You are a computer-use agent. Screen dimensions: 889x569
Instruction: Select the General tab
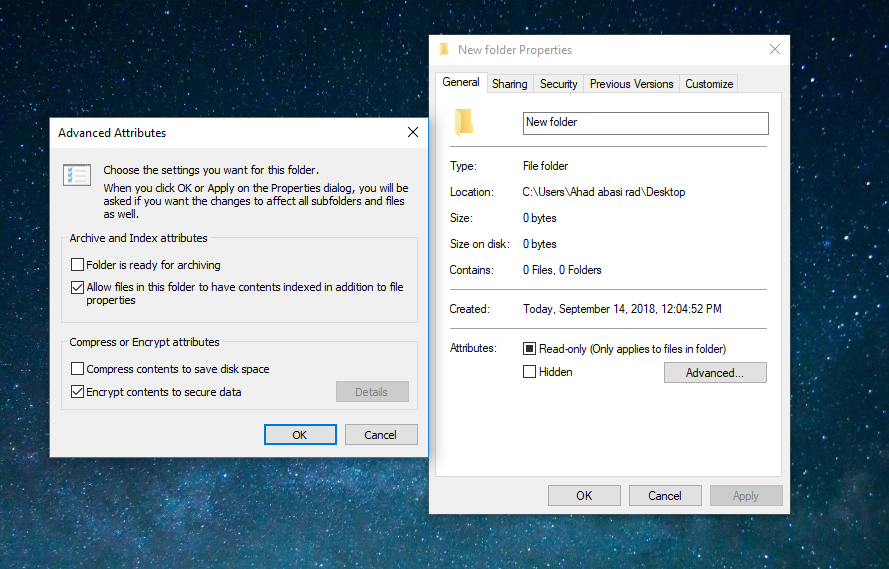pos(461,82)
